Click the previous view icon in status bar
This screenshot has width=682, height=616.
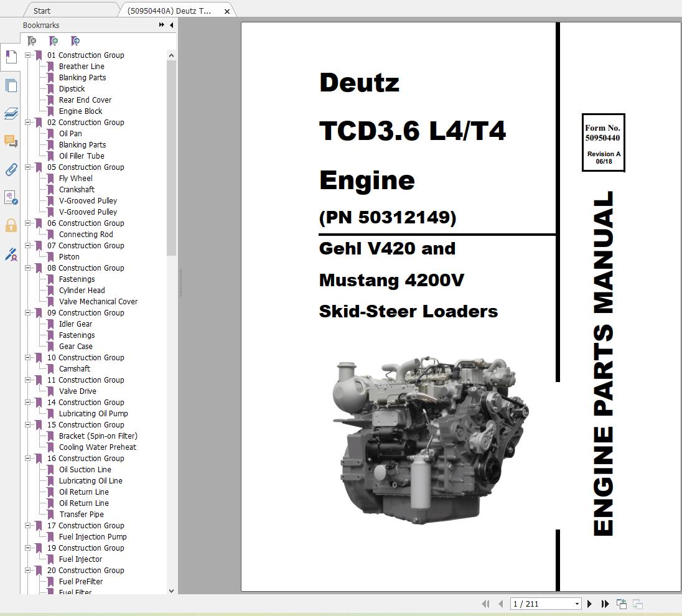point(622,604)
